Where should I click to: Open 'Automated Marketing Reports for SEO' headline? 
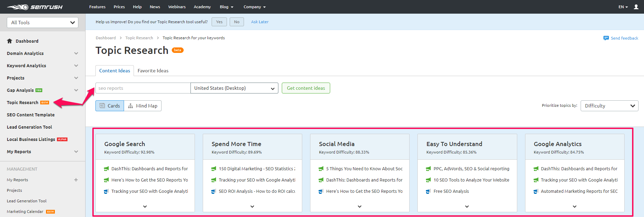coord(579,191)
